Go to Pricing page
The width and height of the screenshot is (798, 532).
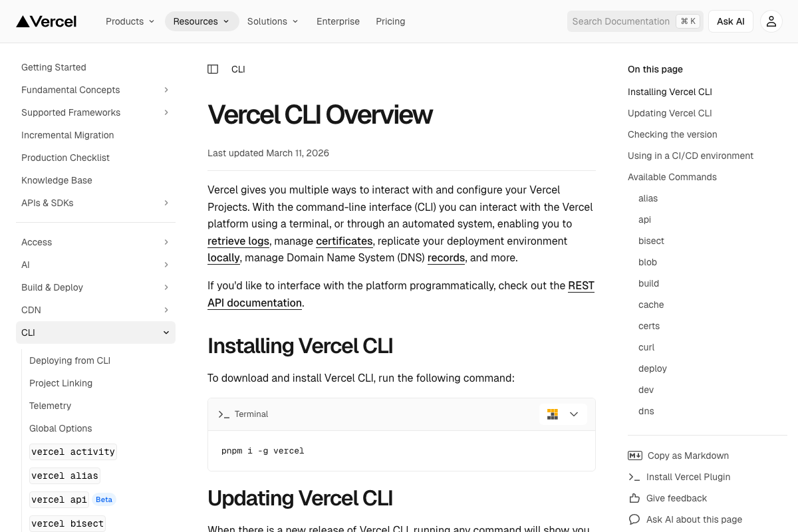click(390, 21)
